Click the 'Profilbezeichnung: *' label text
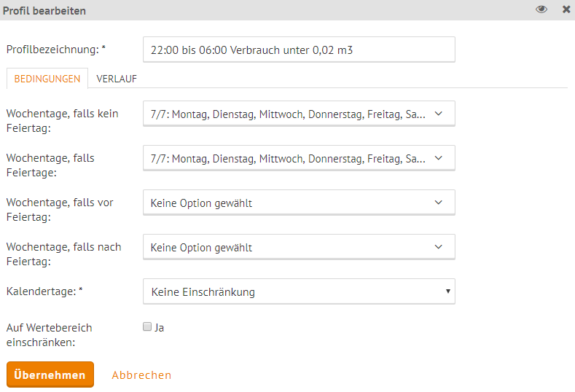 pyautogui.click(x=55, y=50)
